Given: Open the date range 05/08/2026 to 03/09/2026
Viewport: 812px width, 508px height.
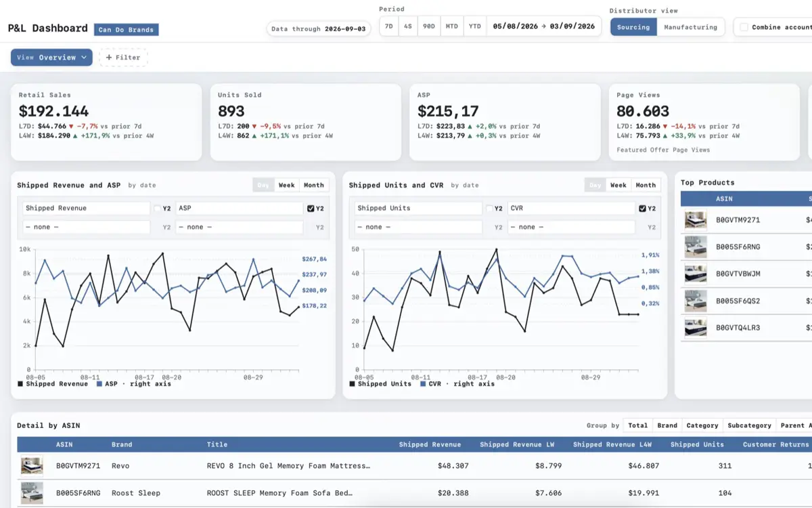Looking at the screenshot, I should click(544, 26).
